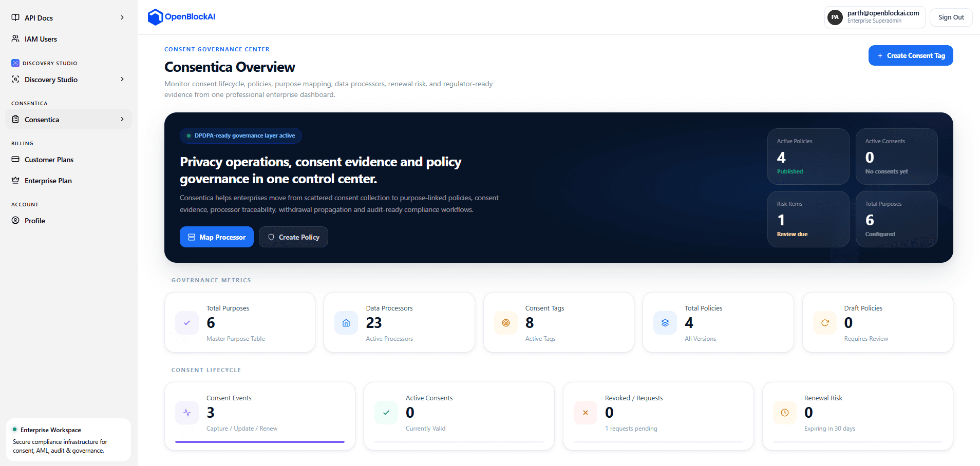Click the Customer Plans card icon
Screen dimensions: 980x466
(x=15, y=159)
